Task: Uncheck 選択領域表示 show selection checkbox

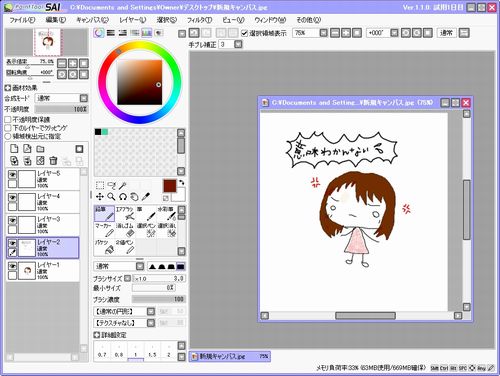Action: tap(244, 33)
